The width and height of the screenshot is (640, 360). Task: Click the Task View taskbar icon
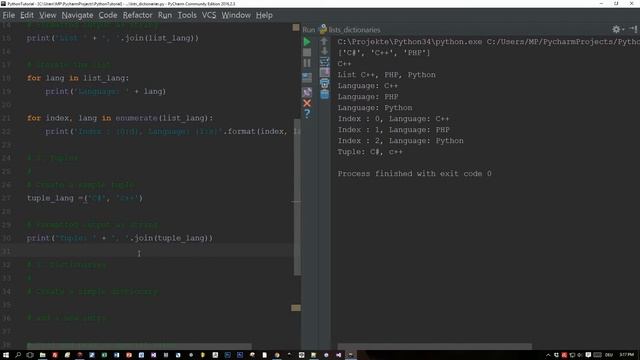point(30,355)
